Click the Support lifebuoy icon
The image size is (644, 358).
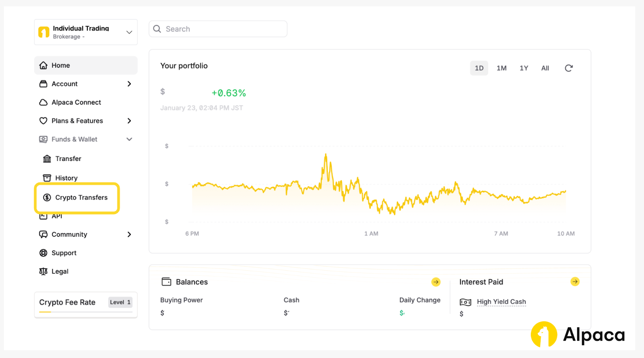(43, 253)
